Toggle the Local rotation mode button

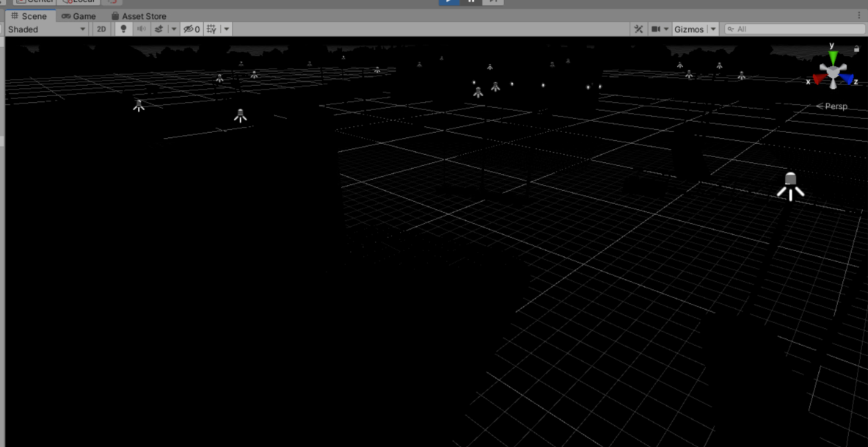[x=79, y=1]
